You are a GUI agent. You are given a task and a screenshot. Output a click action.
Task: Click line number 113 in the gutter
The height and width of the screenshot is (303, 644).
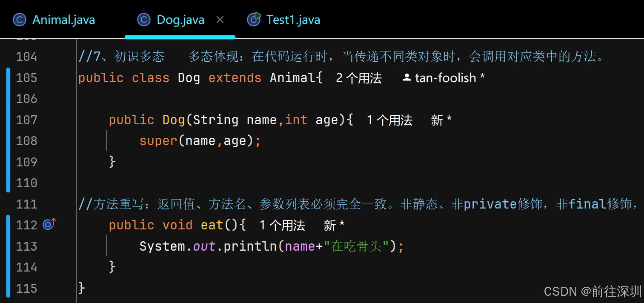click(26, 246)
